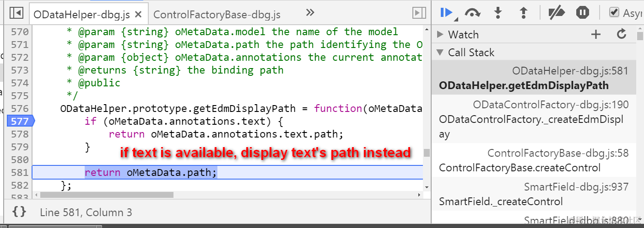Image resolution: width=644 pixels, height=228 pixels.
Task: Switch to the ControlFactoryBase-dbg.js tab
Action: click(217, 15)
